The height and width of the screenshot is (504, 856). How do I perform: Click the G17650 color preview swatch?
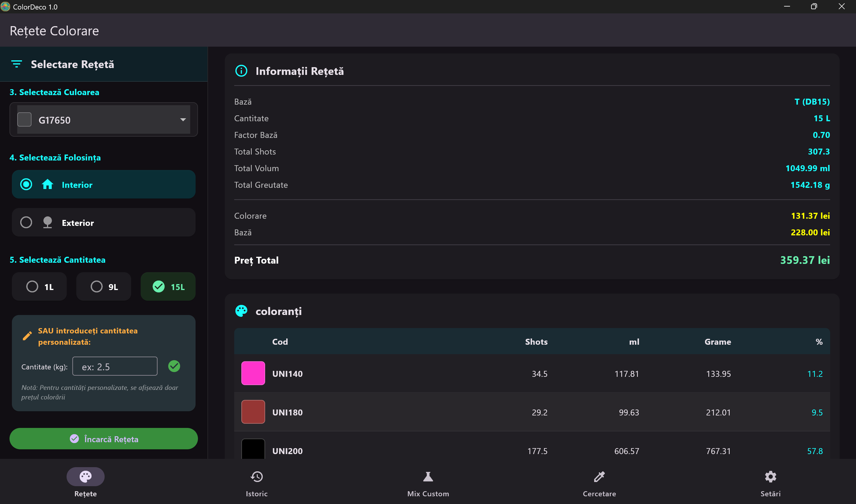[24, 119]
